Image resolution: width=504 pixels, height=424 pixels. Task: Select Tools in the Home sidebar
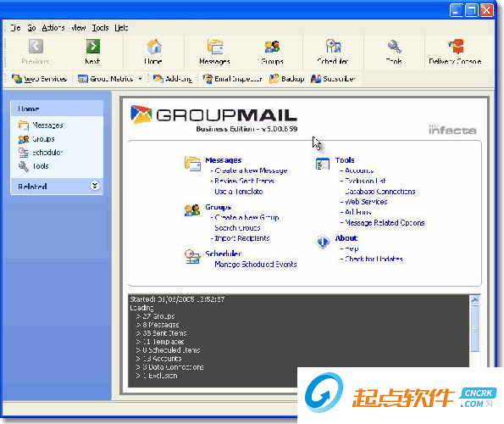(x=34, y=166)
